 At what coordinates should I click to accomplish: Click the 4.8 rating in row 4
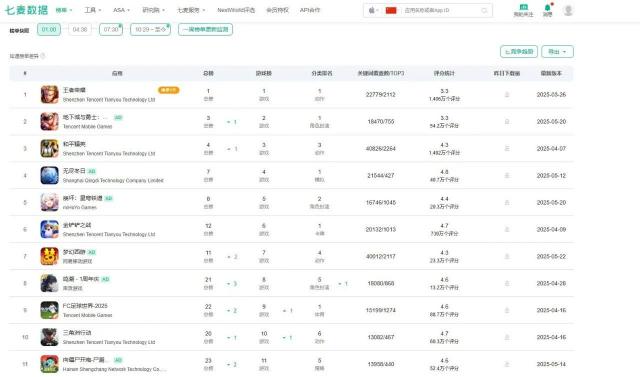coord(444,172)
